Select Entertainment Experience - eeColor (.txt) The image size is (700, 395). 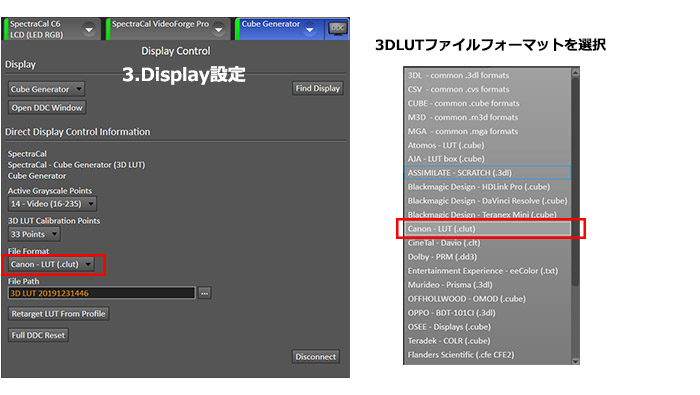488,271
